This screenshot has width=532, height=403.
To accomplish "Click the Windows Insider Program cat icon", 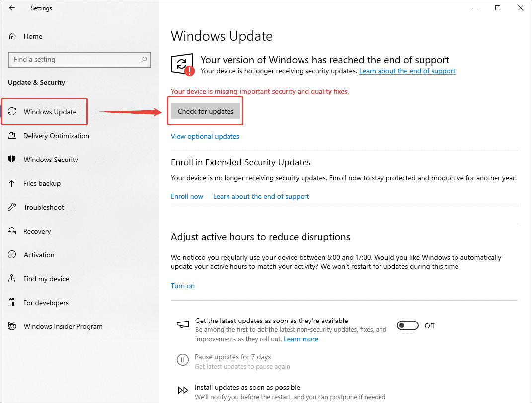I will tap(12, 326).
